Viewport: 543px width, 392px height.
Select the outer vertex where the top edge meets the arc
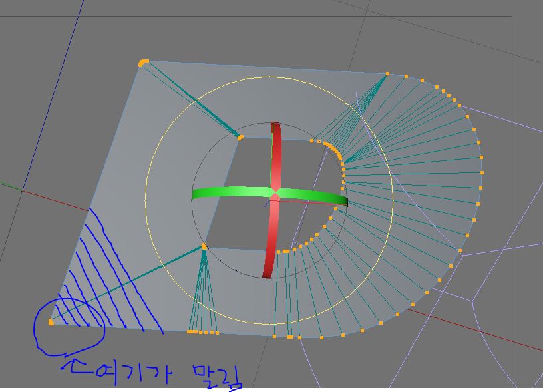tap(387, 74)
